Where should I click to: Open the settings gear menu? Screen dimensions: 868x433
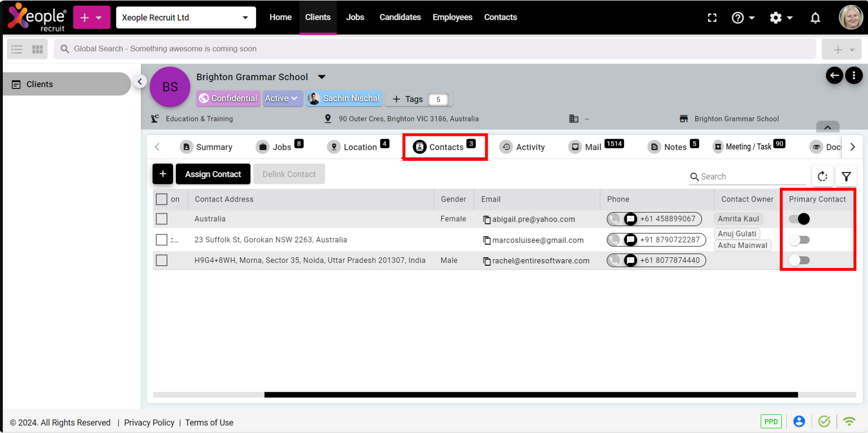pyautogui.click(x=781, y=18)
